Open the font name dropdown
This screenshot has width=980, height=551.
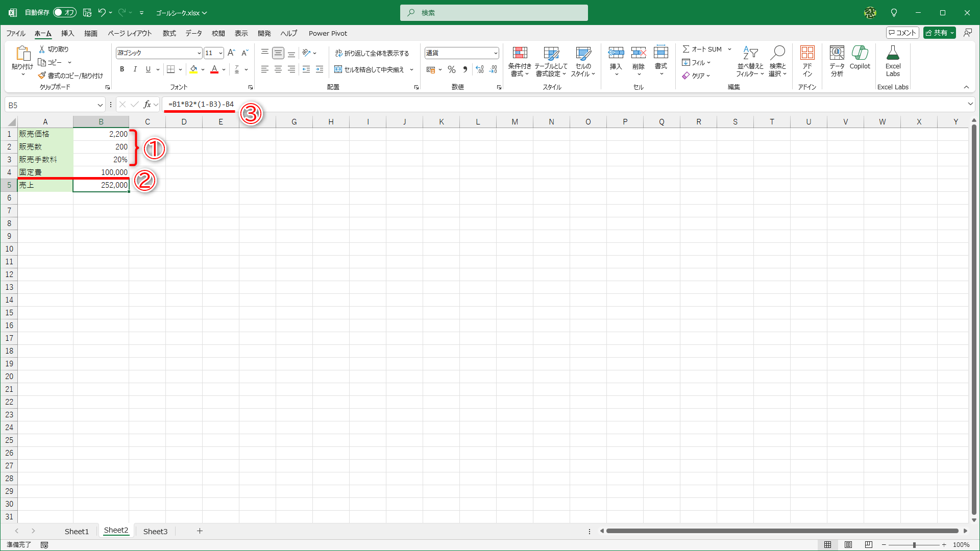(x=199, y=53)
